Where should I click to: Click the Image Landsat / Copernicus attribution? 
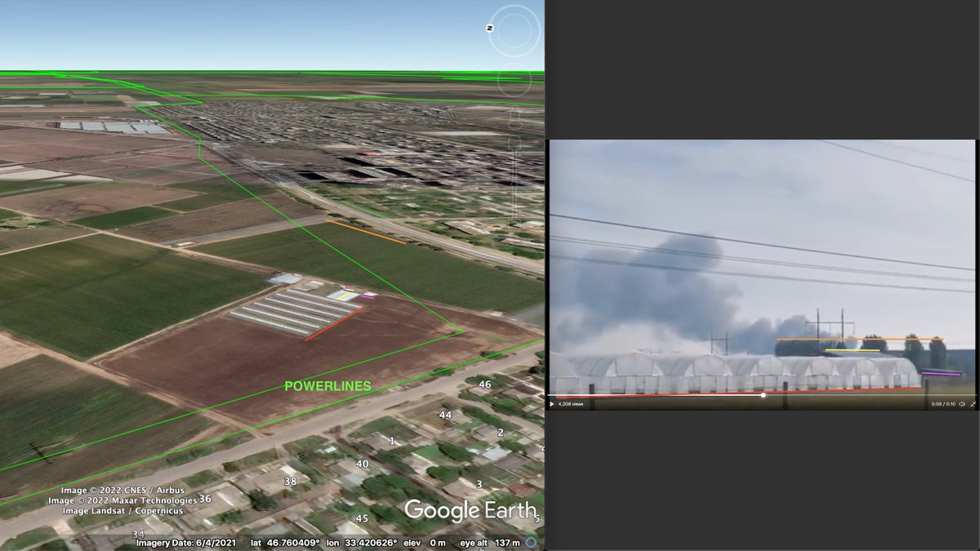(122, 510)
